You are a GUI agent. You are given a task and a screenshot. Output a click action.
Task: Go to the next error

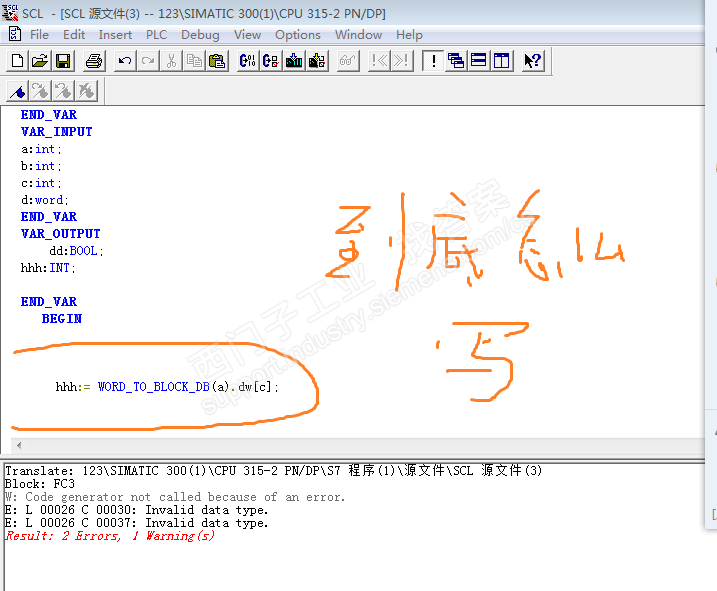(x=401, y=60)
